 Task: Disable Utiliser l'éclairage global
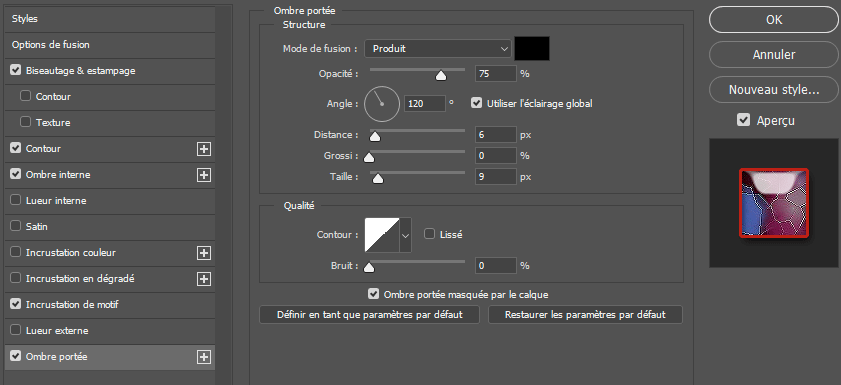476,103
